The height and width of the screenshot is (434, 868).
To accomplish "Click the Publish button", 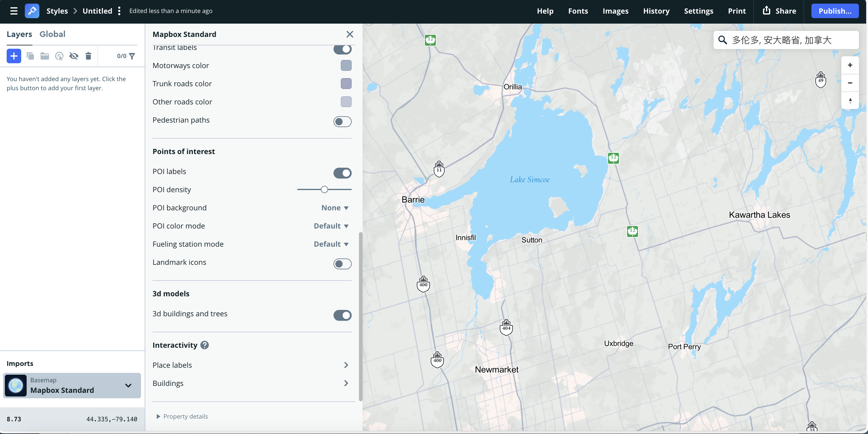I will coord(835,11).
